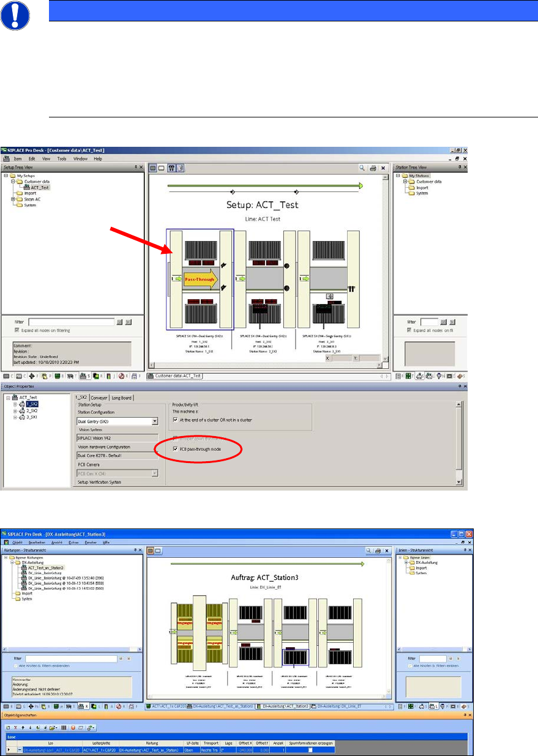Click the print icon in setup view

[372, 167]
